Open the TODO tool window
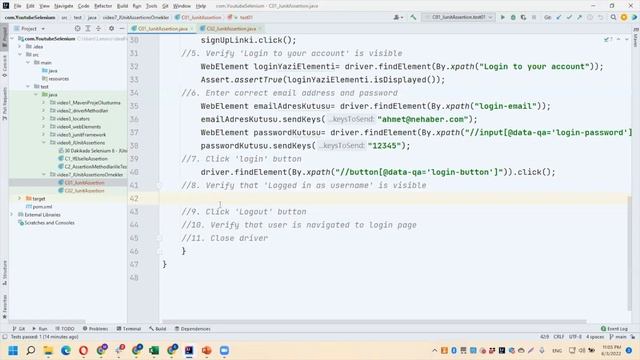Screen dimensions: 640x360 [65, 329]
